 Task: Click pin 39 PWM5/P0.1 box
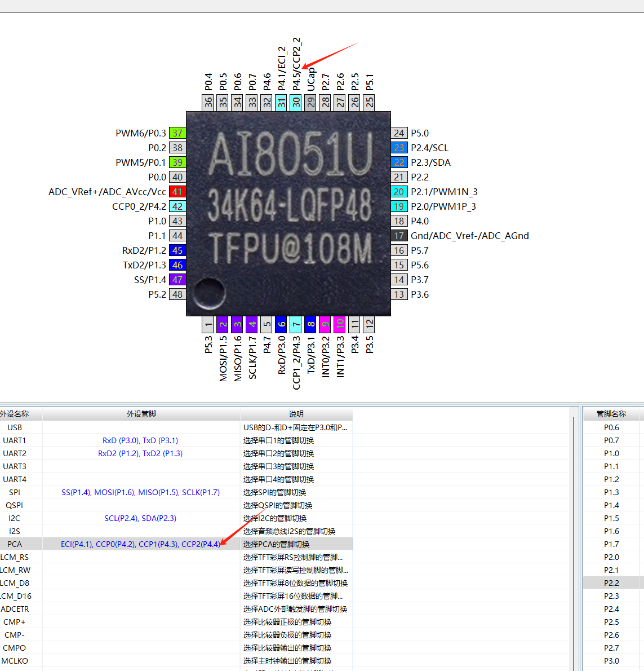[x=177, y=162]
